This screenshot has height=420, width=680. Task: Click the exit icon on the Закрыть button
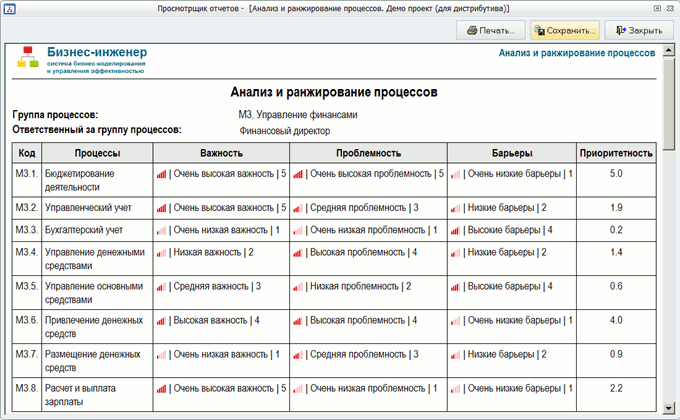point(621,30)
